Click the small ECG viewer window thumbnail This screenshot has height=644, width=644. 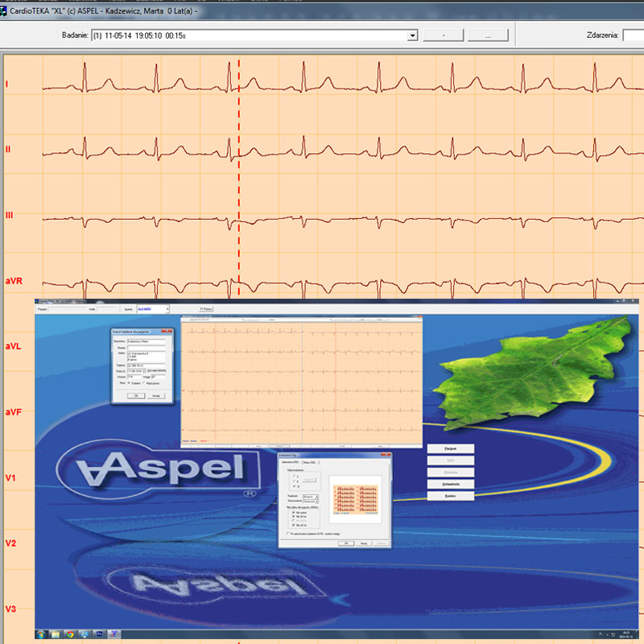point(301,382)
